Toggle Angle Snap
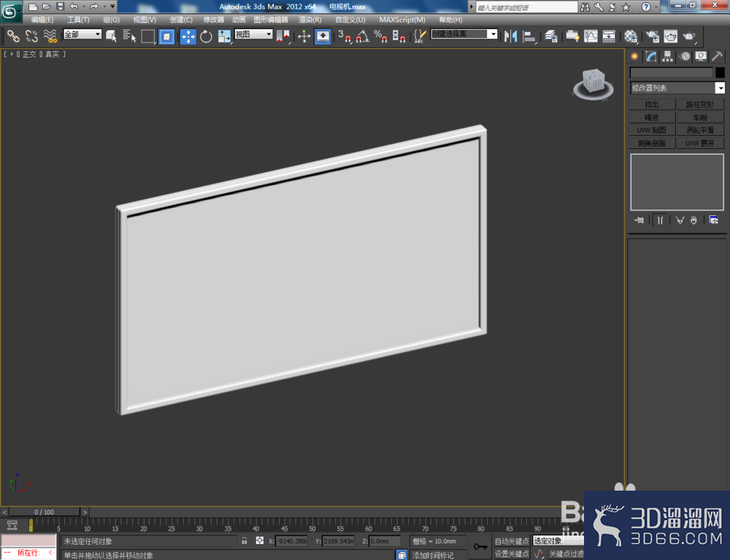The width and height of the screenshot is (730, 560). pos(362,37)
